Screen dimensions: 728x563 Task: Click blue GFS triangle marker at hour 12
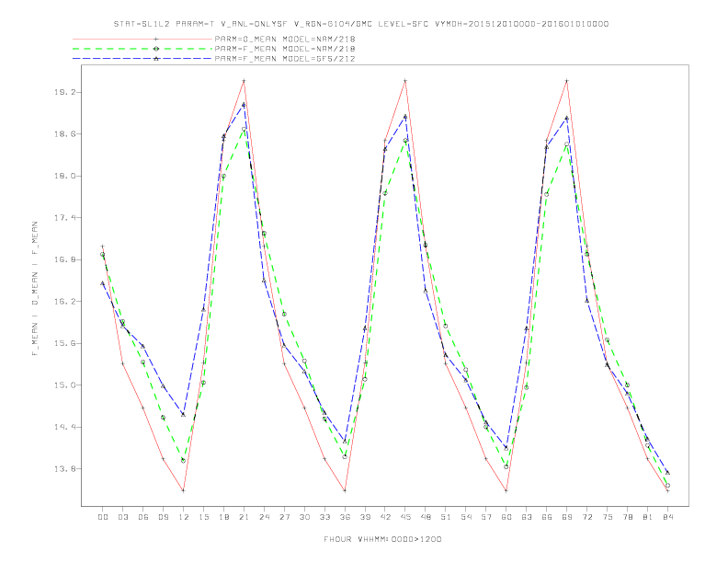click(184, 414)
